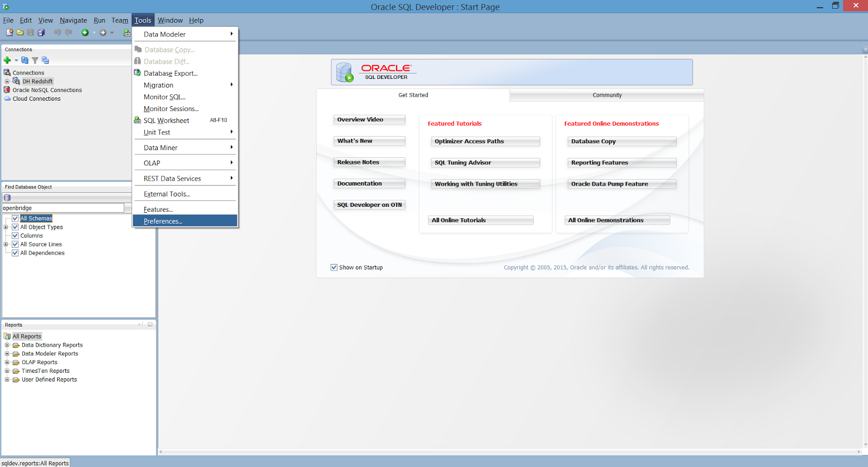Click the All Online Tutorials button
This screenshot has height=467, width=868.
[481, 220]
